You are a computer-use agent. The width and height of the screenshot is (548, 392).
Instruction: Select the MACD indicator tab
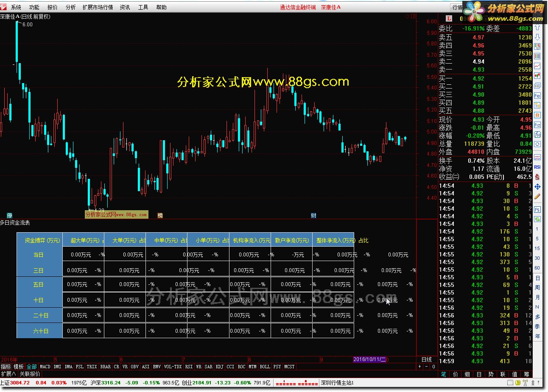click(x=45, y=367)
